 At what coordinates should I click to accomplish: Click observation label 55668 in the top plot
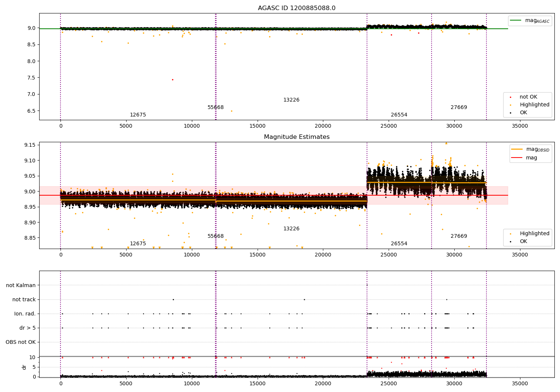pos(216,108)
